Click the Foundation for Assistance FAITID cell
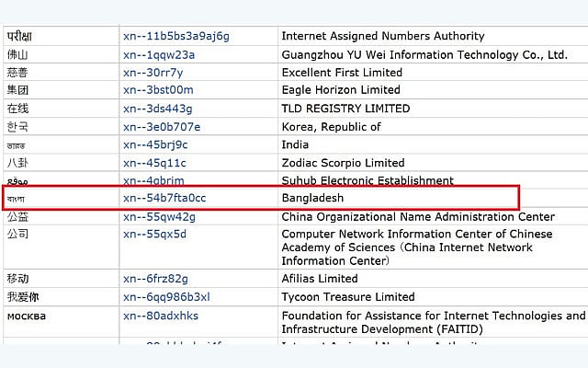 click(x=433, y=322)
